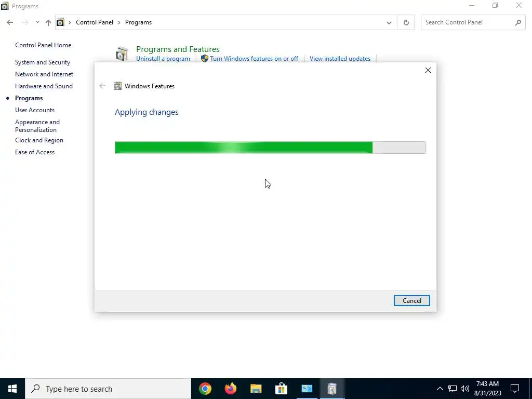
Task: Open Hardware and Sound category
Action: pos(44,86)
